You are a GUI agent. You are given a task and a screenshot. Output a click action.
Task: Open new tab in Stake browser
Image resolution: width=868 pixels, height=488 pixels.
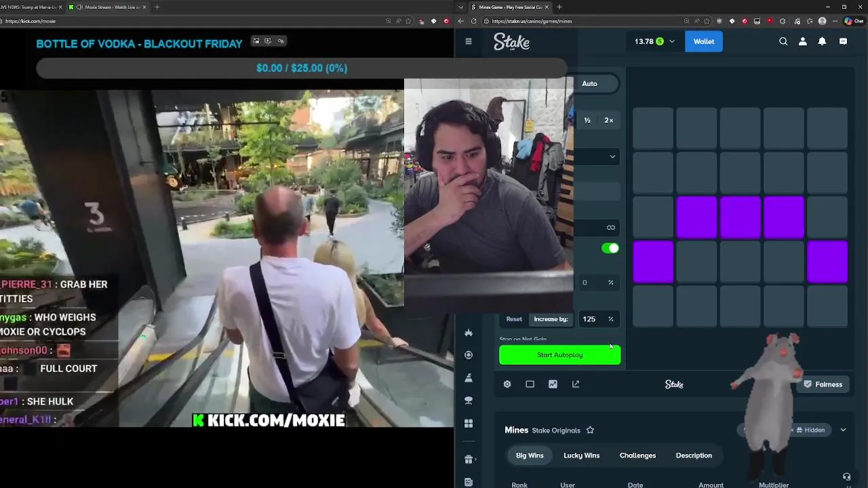point(559,7)
